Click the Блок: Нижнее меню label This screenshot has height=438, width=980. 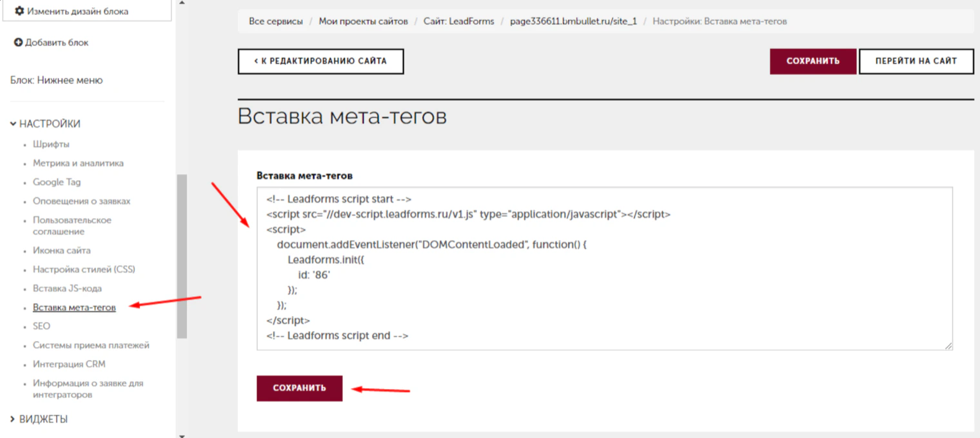[56, 81]
